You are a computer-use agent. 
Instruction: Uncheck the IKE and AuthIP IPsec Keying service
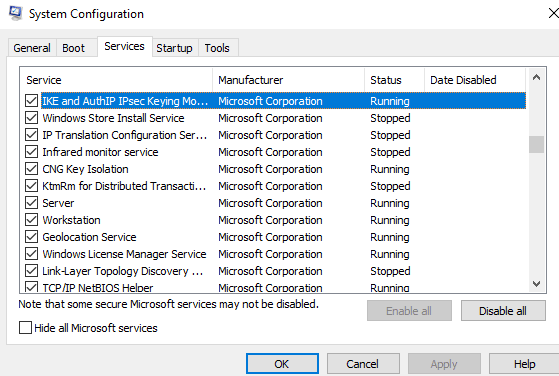click(x=31, y=101)
